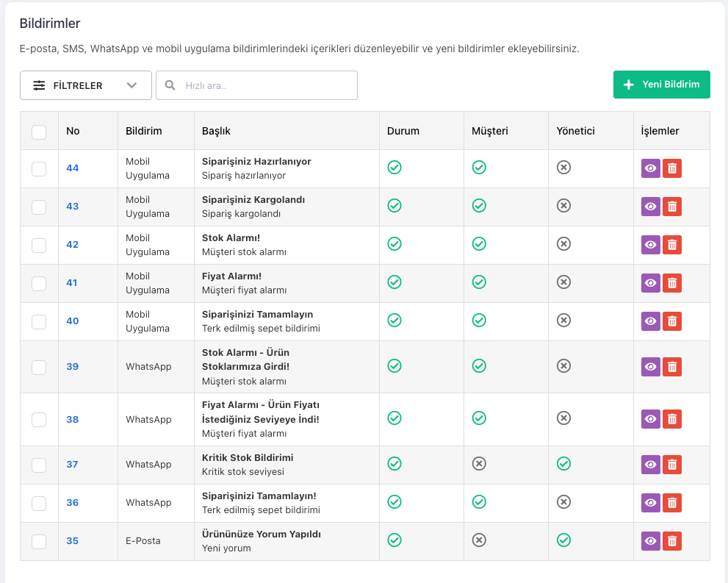The width and height of the screenshot is (728, 583).
Task: Click the Başlık column header
Action: point(216,131)
